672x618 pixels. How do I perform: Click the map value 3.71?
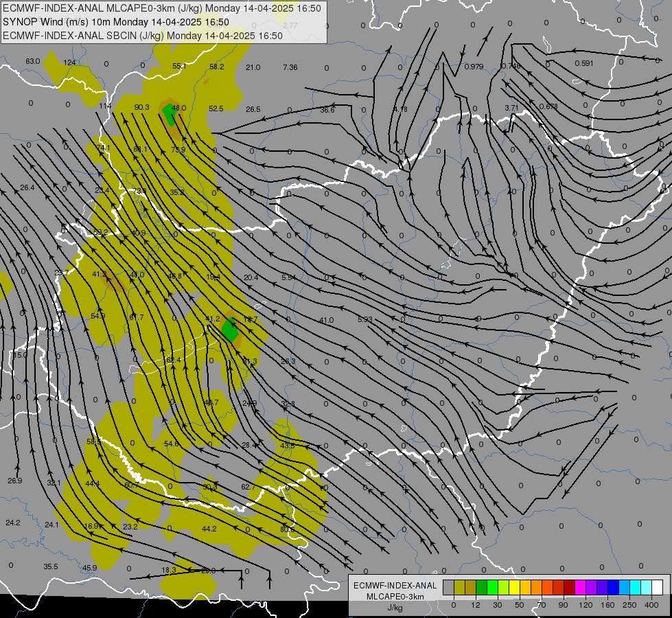pyautogui.click(x=511, y=108)
